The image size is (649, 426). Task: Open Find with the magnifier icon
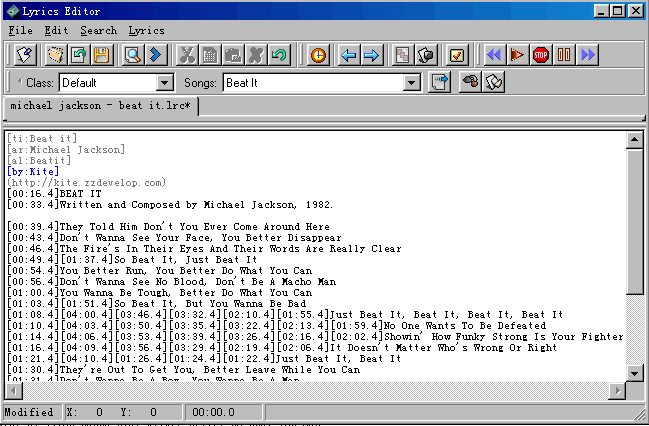133,55
